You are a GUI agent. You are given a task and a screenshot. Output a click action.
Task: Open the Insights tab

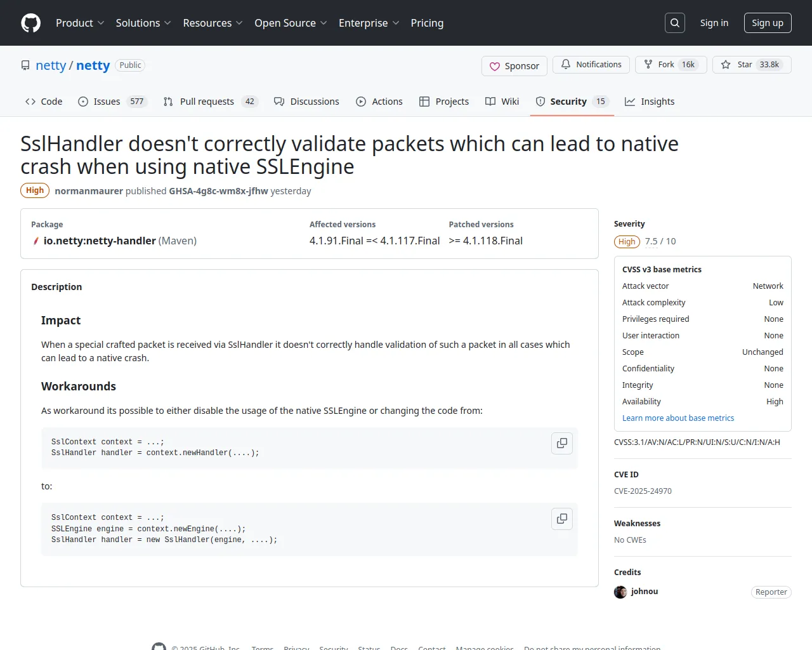pyautogui.click(x=650, y=102)
